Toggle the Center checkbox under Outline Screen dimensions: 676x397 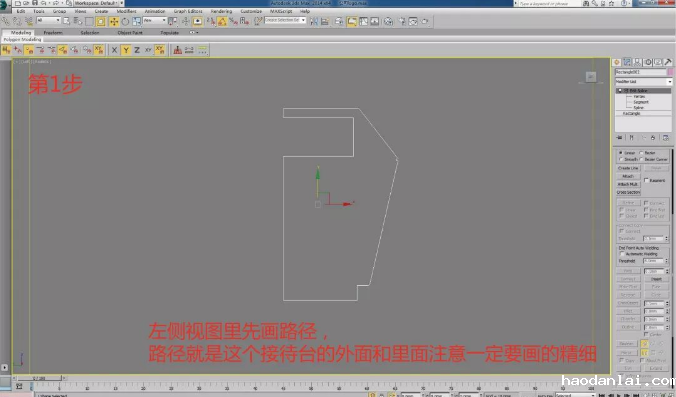(646, 334)
